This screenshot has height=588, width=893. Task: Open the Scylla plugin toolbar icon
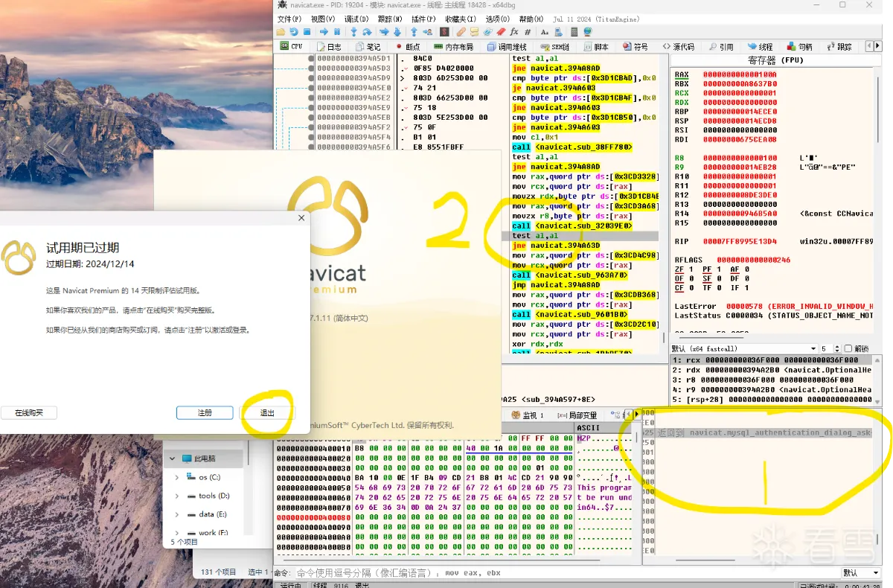(x=444, y=32)
